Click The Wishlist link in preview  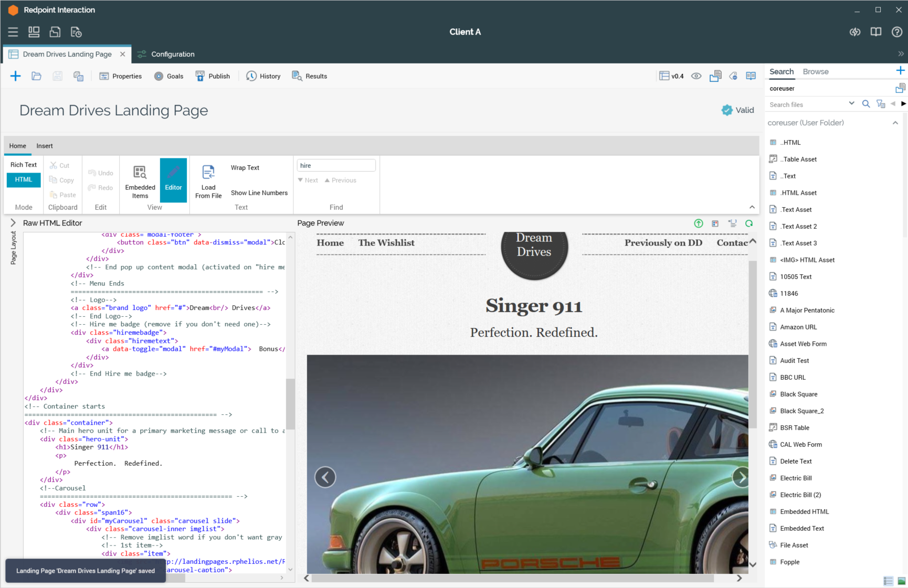tap(386, 243)
